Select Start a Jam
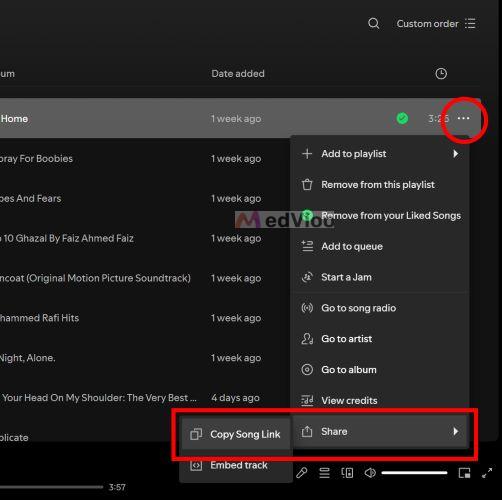Screen dimensions: 502x500 pyautogui.click(x=380, y=277)
